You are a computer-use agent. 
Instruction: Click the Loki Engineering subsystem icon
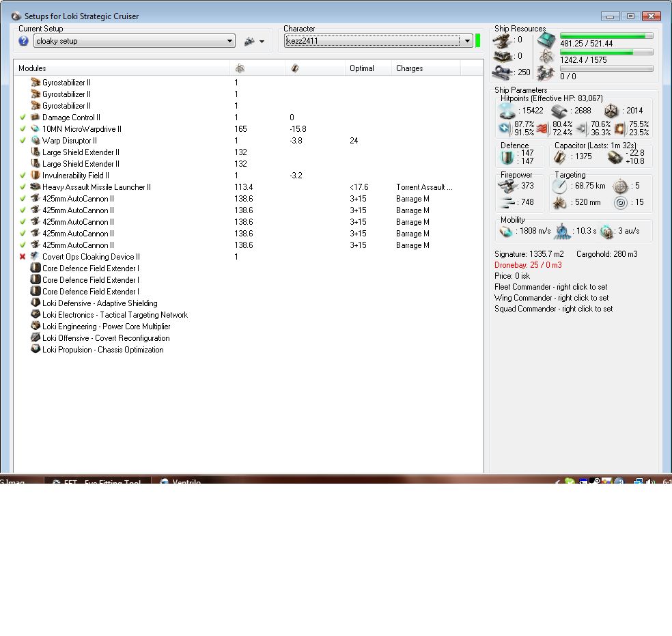click(36, 326)
